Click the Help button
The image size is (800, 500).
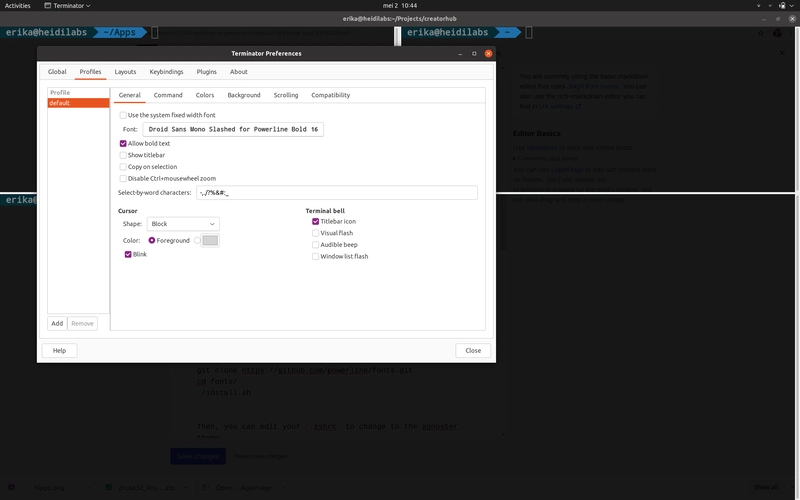point(59,351)
